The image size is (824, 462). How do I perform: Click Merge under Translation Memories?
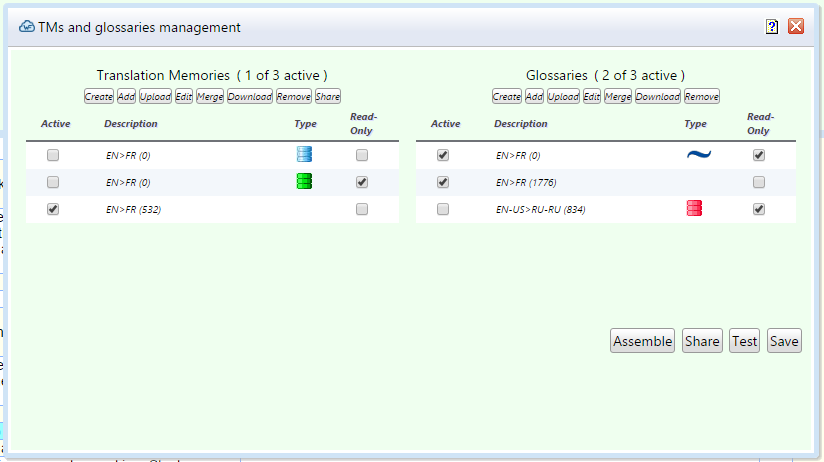210,97
